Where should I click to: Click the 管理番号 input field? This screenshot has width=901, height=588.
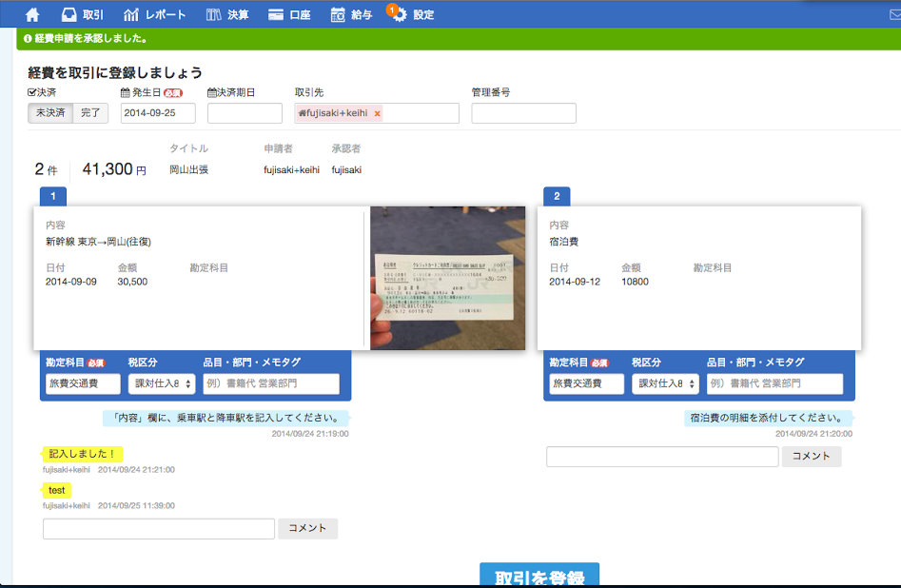click(523, 113)
